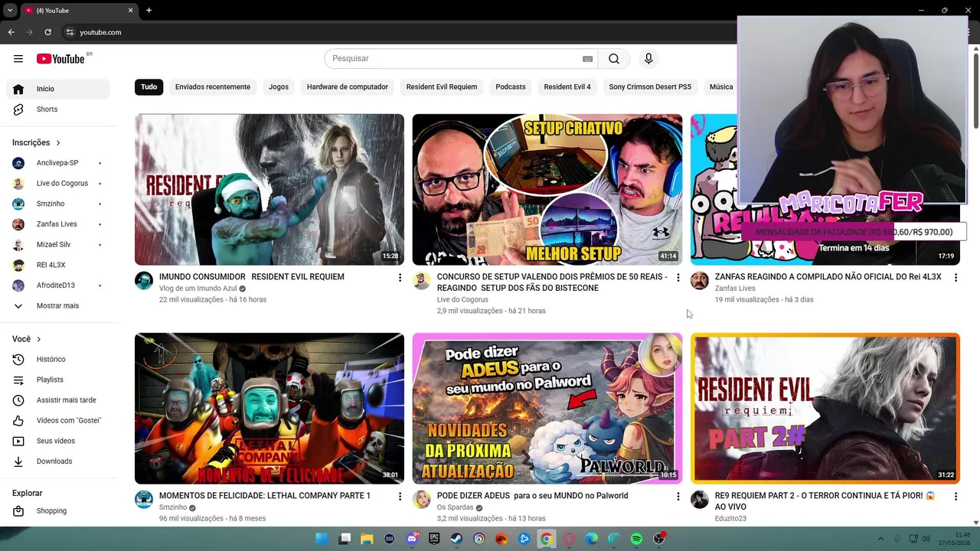
Task: Select the Podcasts filter chip
Action: tap(511, 87)
